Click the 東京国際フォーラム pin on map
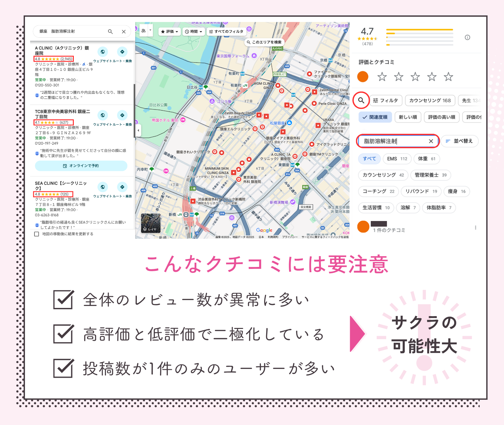Viewport: 504px width, 425px height. tap(254, 56)
